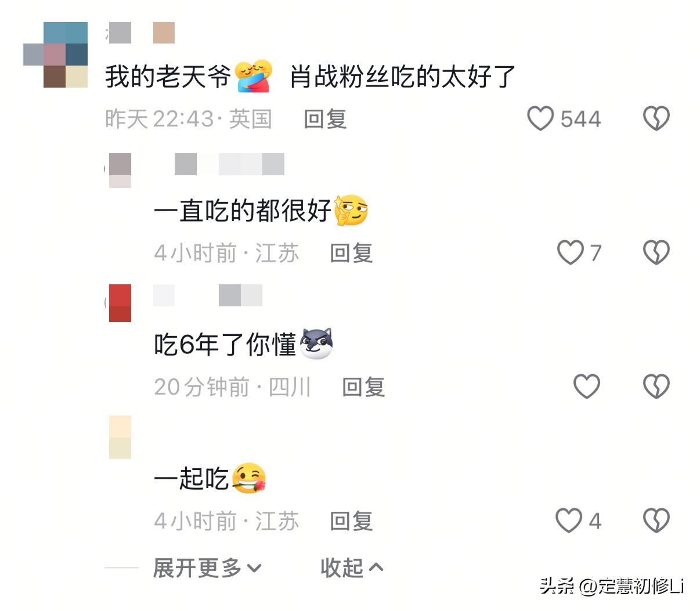This screenshot has width=700, height=611.
Task: Open avatar of 一直吃的都很好 commenter
Action: [x=120, y=170]
